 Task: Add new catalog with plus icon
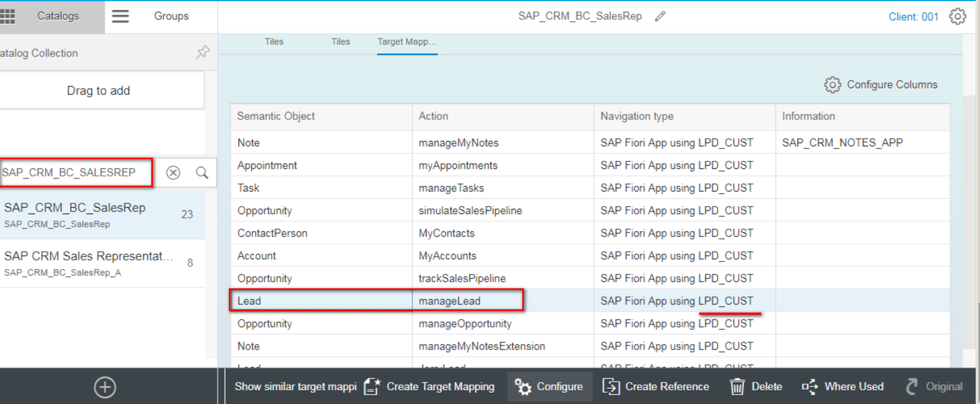tap(105, 387)
